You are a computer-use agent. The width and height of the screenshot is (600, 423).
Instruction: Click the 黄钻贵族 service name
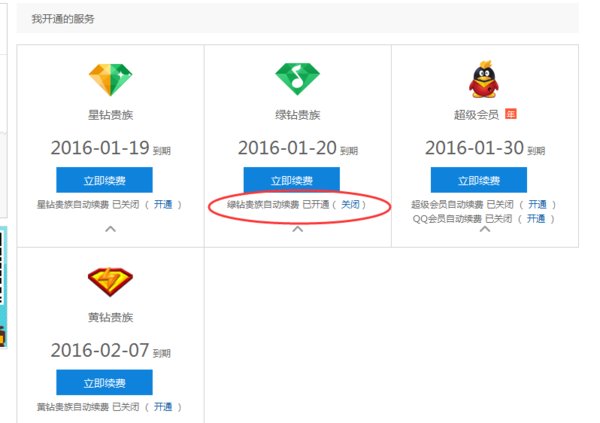point(111,317)
